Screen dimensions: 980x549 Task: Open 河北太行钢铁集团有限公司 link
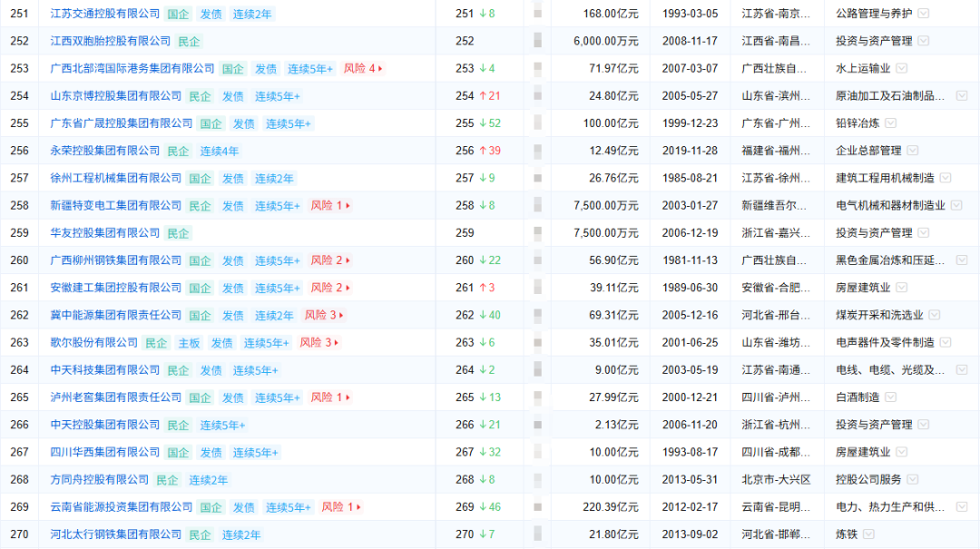[x=115, y=534]
